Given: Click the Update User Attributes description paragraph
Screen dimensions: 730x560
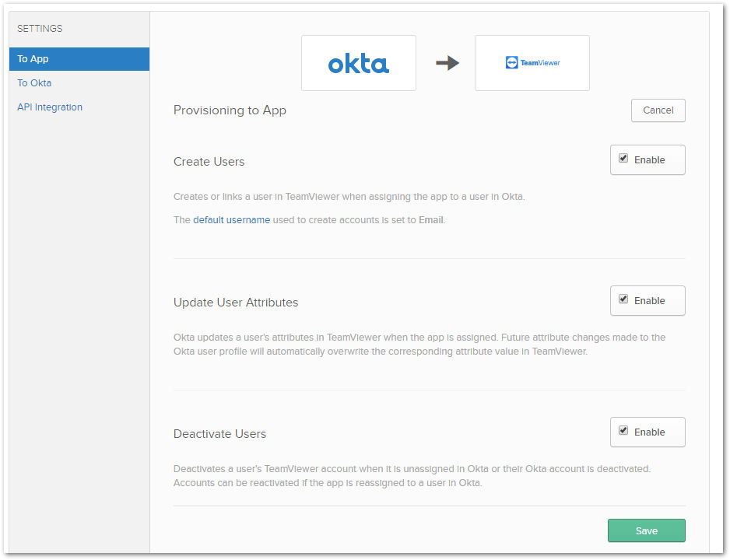Looking at the screenshot, I should pos(419,345).
